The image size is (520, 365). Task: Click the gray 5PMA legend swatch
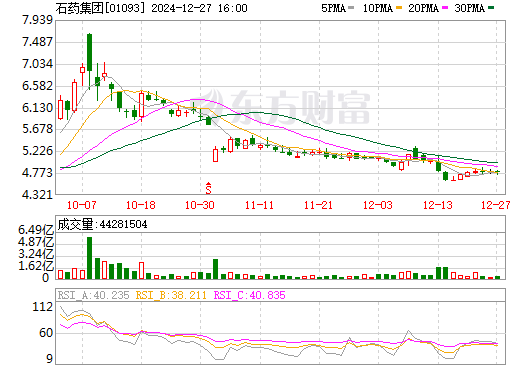click(351, 8)
